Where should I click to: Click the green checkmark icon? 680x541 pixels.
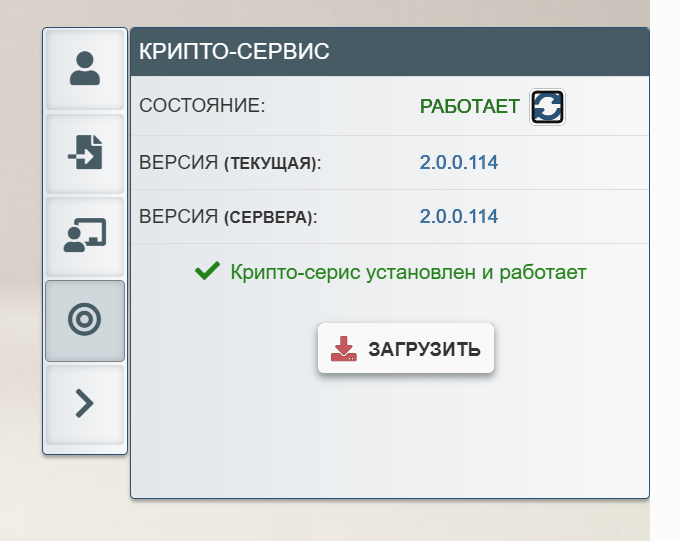(207, 271)
